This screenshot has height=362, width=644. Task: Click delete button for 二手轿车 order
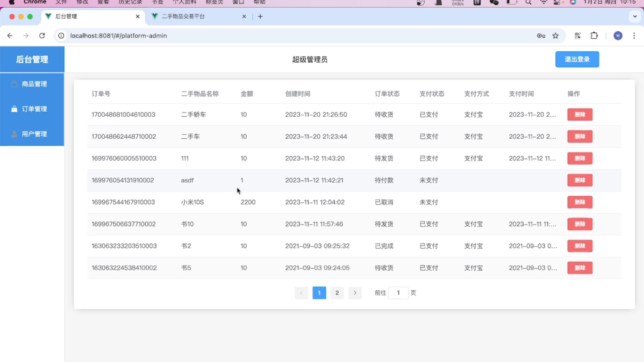pyautogui.click(x=579, y=115)
